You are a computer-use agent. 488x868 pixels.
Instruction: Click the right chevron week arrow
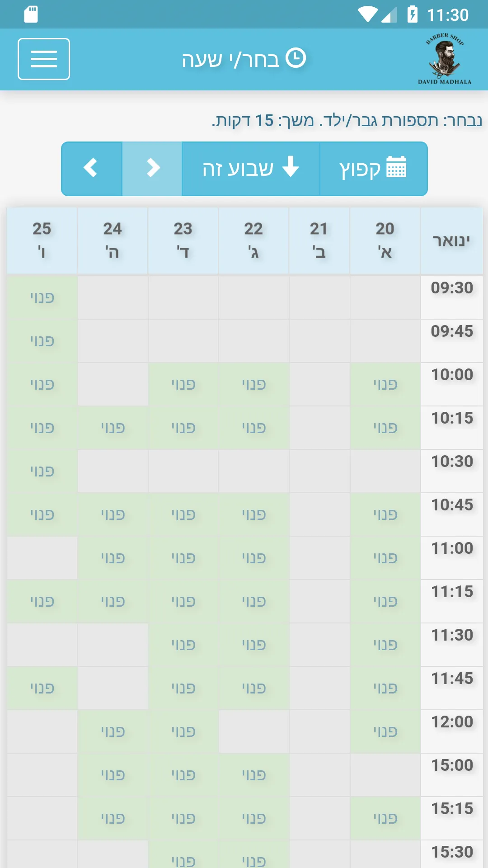click(x=152, y=169)
